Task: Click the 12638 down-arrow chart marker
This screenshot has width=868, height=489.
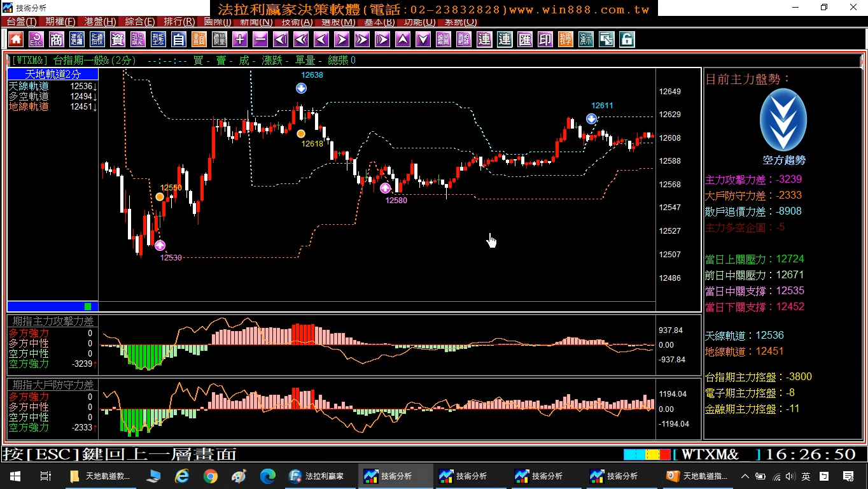Action: point(301,88)
